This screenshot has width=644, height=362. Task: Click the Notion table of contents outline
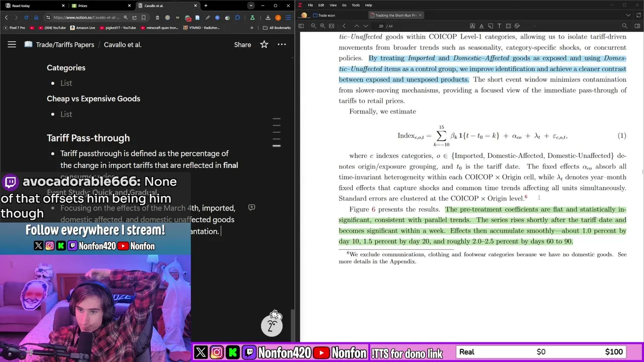click(x=276, y=133)
